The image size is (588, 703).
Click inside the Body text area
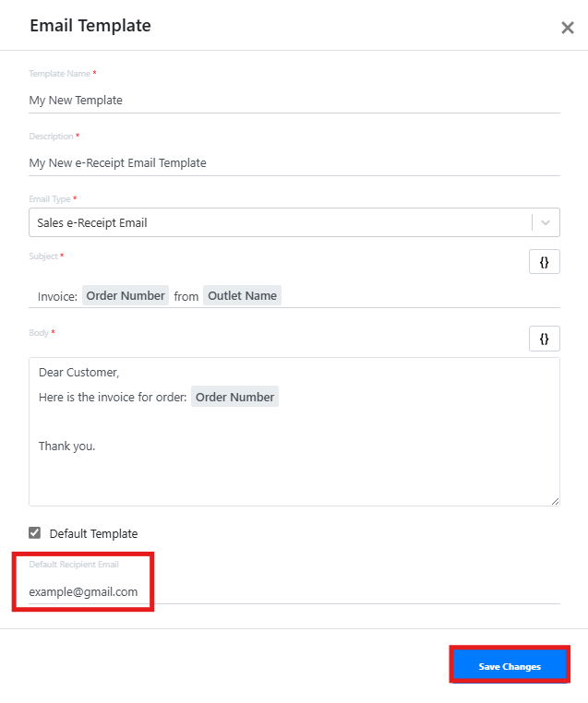[x=294, y=432]
